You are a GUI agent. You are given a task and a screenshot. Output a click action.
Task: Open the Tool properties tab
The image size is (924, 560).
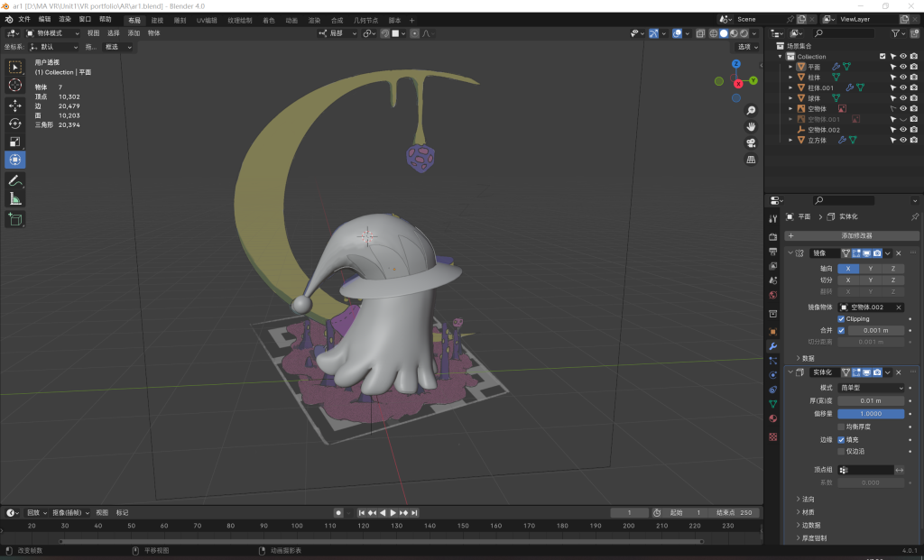pyautogui.click(x=773, y=219)
